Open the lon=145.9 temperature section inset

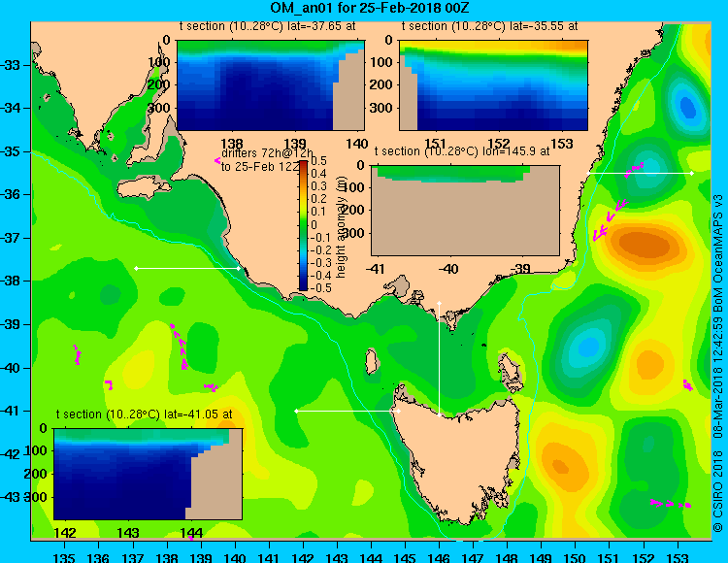466,211
